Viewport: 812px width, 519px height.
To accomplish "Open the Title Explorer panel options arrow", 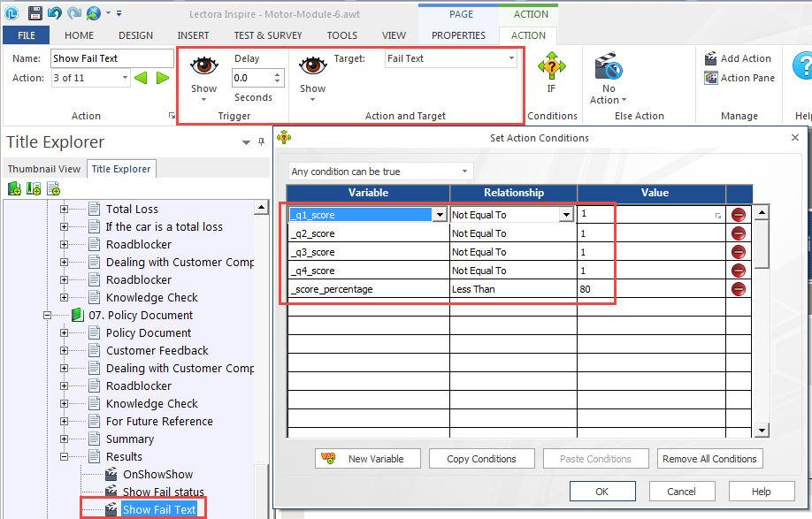I will (246, 142).
